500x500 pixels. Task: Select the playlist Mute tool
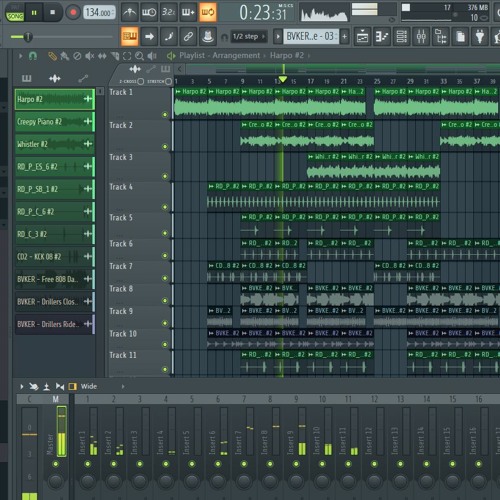89,56
